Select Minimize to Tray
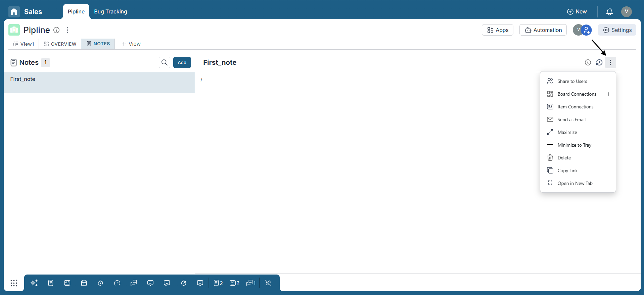 coord(578,145)
